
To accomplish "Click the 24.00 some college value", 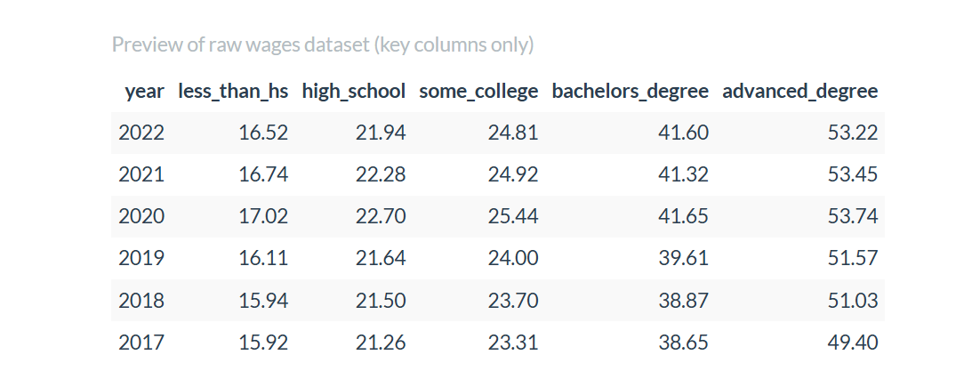I will pos(513,258).
